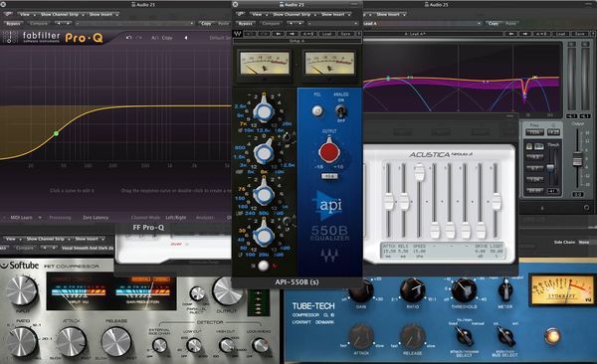Toggle the Analog on/off switch
The height and width of the screenshot is (364, 597).
coord(340,111)
